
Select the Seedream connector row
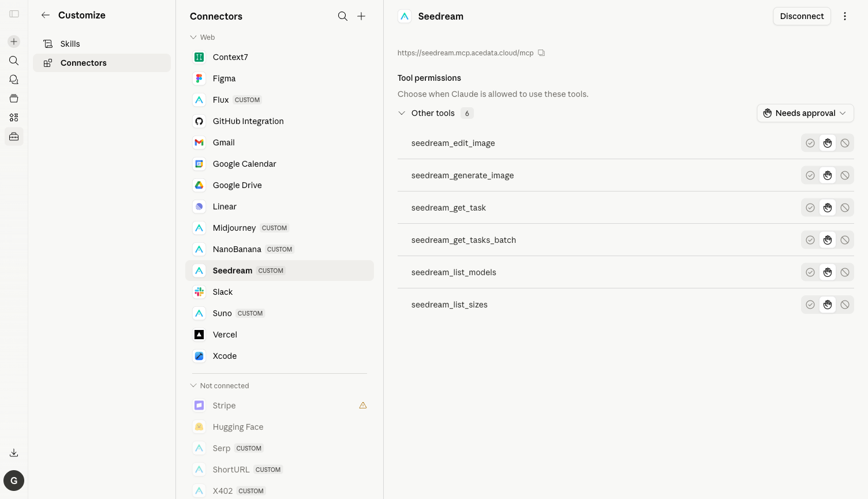(279, 271)
